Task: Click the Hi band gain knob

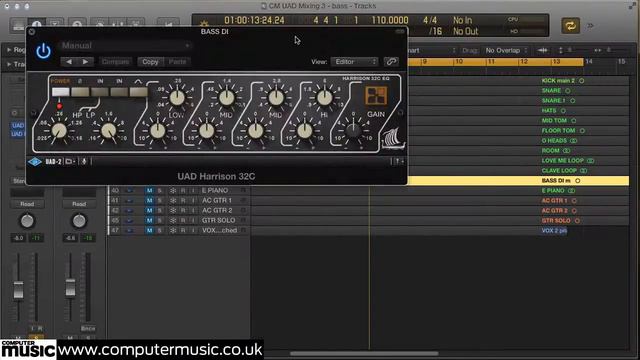Action: coord(304,131)
